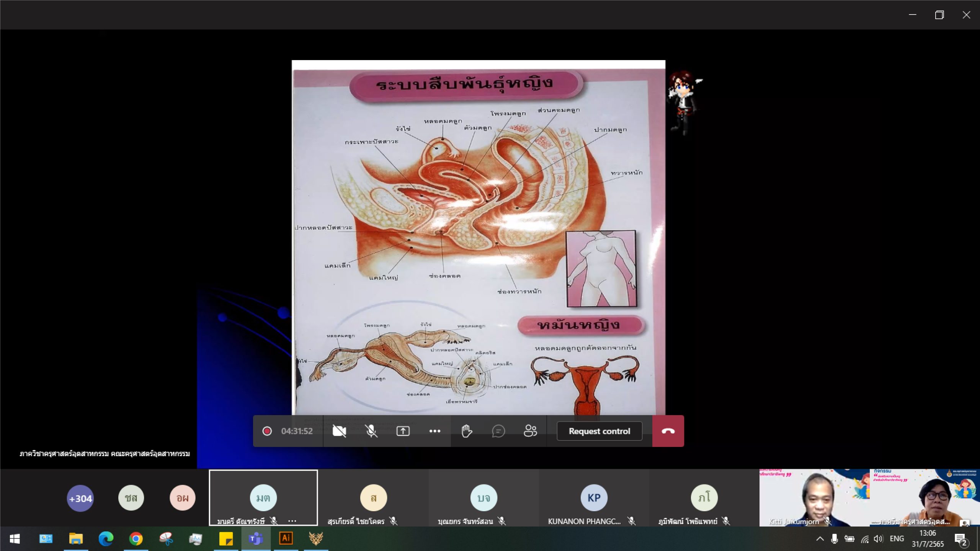The image size is (980, 551).
Task: Minimize the Teams meeting window
Action: 913,15
